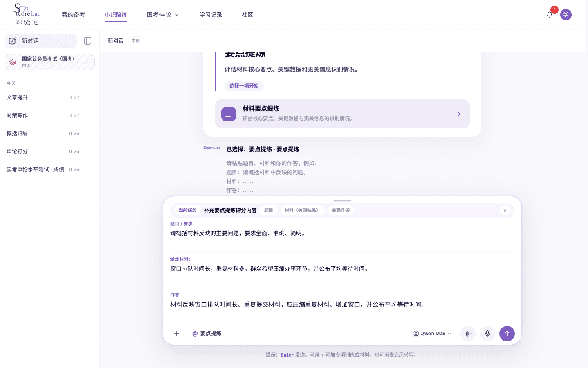The image size is (588, 368).
Task: Click the 选择一项开始 badge
Action: (244, 86)
